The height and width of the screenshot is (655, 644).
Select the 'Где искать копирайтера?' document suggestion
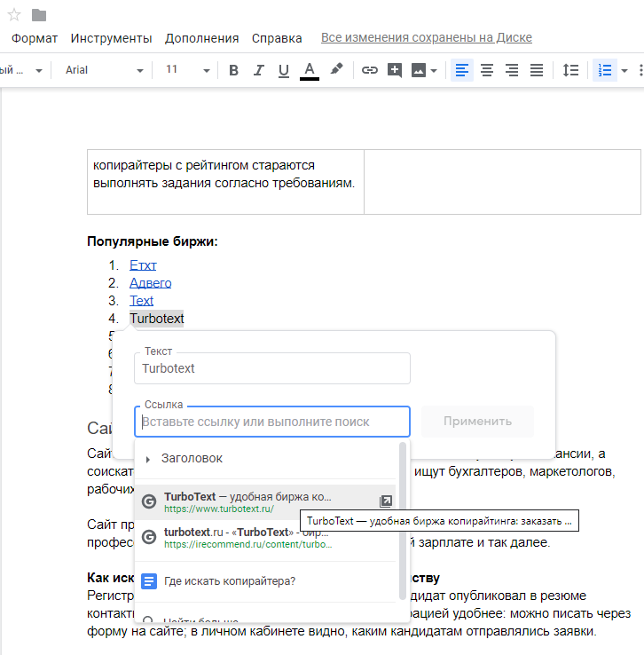[265, 581]
